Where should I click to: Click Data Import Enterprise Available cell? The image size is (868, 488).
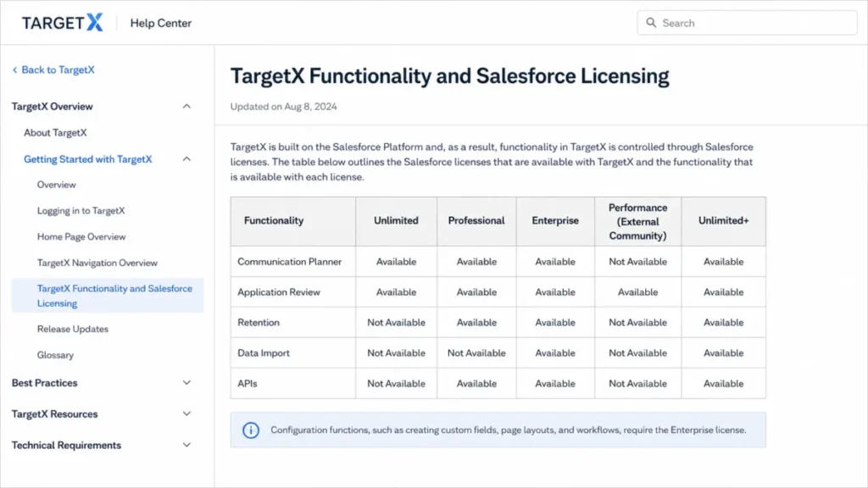click(x=555, y=353)
